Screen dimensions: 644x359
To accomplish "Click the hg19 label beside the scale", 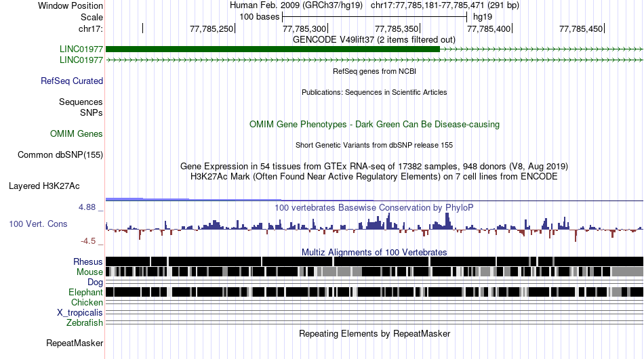I will pyautogui.click(x=483, y=17).
